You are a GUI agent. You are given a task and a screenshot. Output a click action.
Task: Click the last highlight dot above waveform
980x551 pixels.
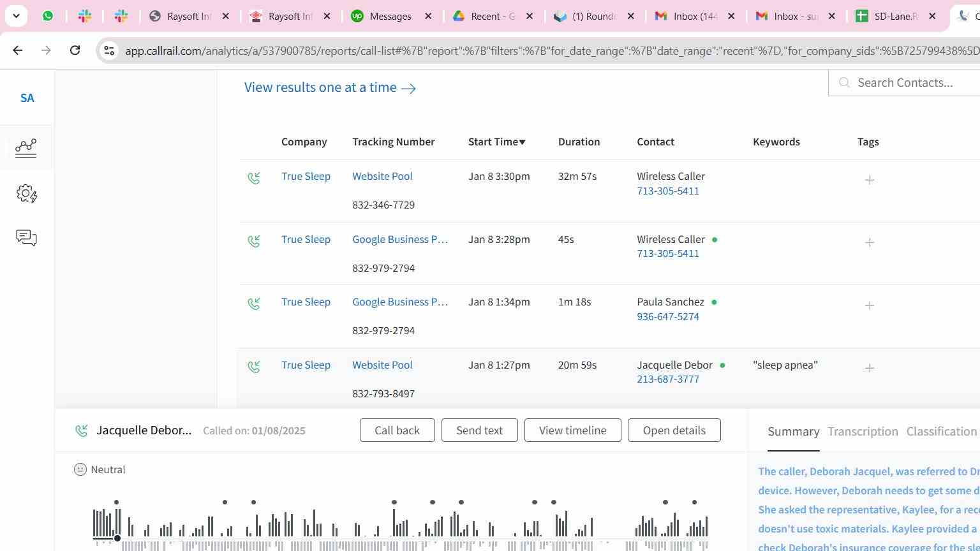point(694,503)
